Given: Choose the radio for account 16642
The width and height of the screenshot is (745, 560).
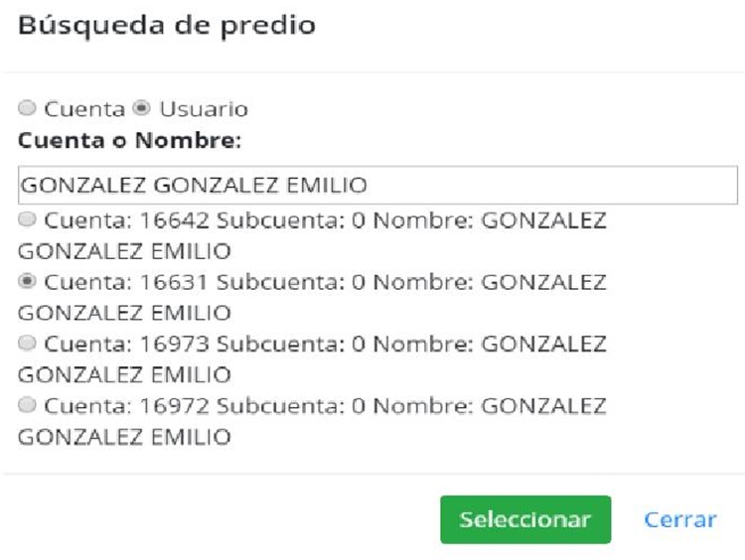Looking at the screenshot, I should [x=26, y=218].
